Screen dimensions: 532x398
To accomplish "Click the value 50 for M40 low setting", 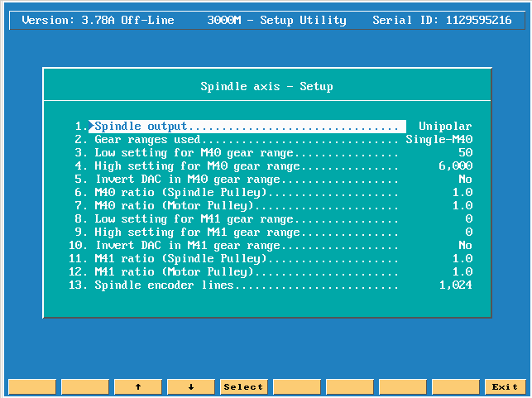I will [x=466, y=153].
